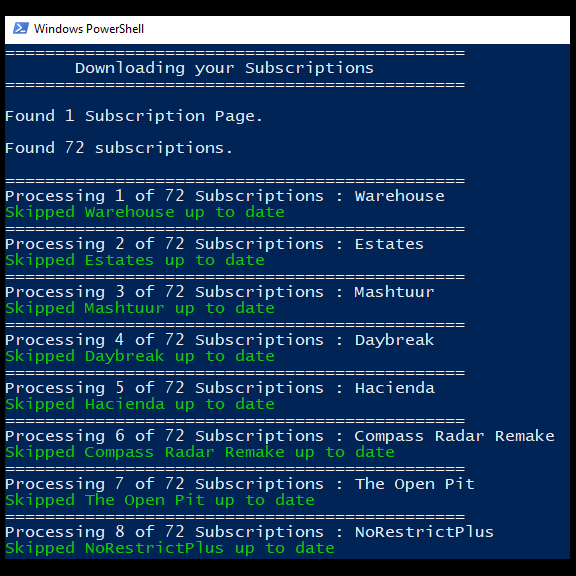576x576 pixels.
Task: Click the Windows PowerShell window title text
Action: pyautogui.click(x=89, y=29)
